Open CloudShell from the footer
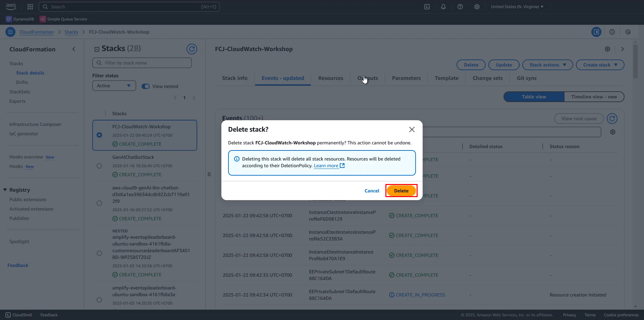This screenshot has width=644, height=320. click(x=19, y=315)
